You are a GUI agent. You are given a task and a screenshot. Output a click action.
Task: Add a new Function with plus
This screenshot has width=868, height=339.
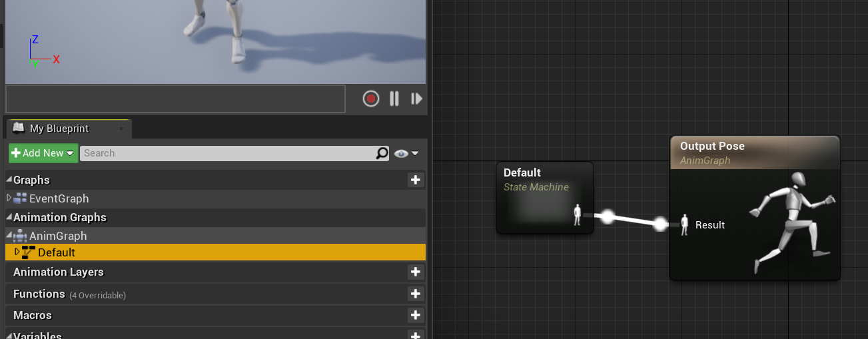coord(416,294)
